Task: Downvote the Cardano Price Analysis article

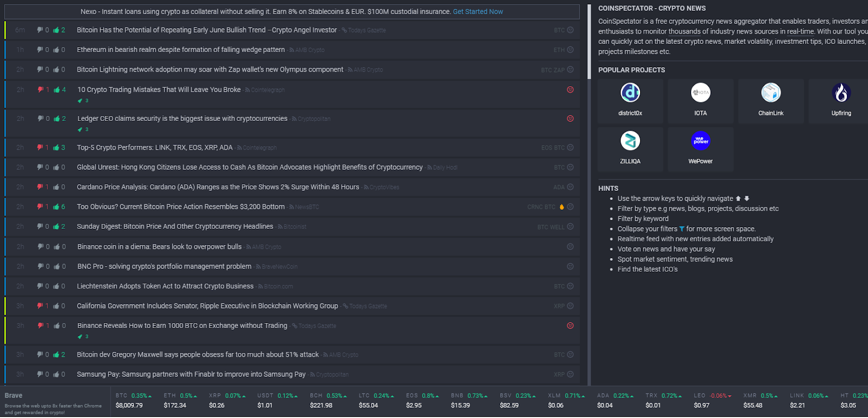Action: point(40,187)
